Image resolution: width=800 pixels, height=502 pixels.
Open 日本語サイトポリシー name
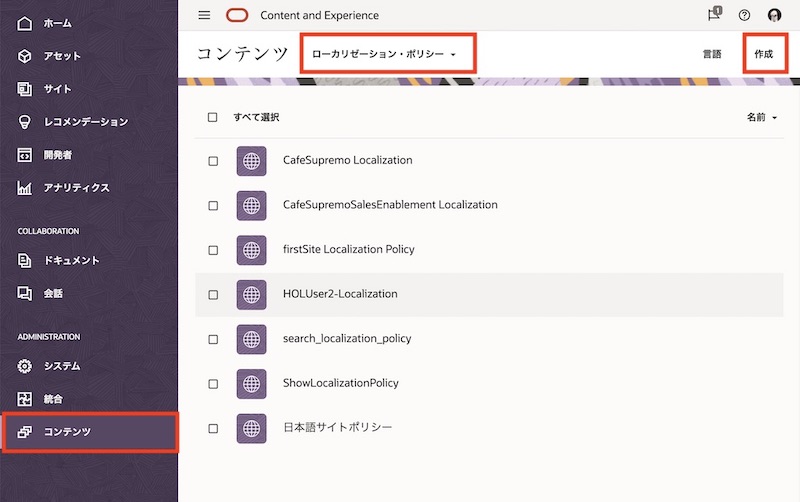click(337, 427)
